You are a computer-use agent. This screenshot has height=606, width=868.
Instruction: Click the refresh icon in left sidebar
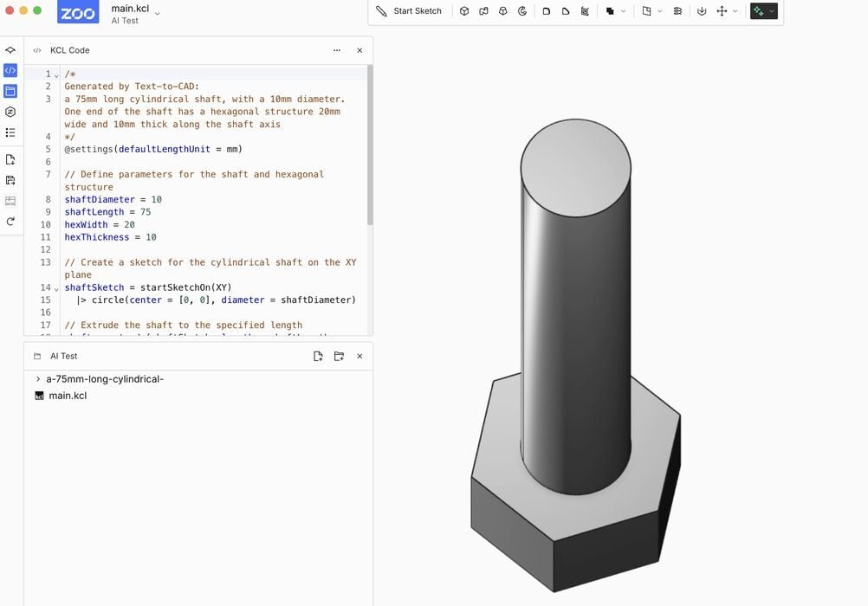click(10, 222)
